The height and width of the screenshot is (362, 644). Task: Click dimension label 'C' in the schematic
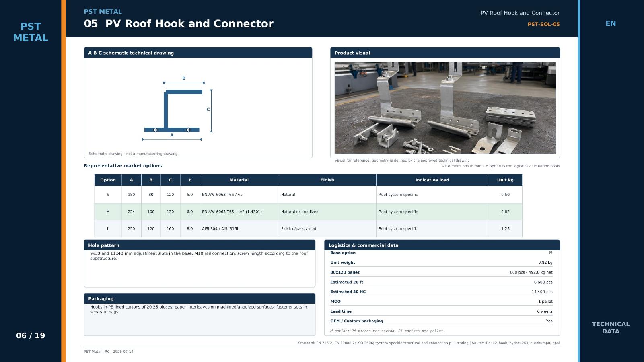click(208, 109)
